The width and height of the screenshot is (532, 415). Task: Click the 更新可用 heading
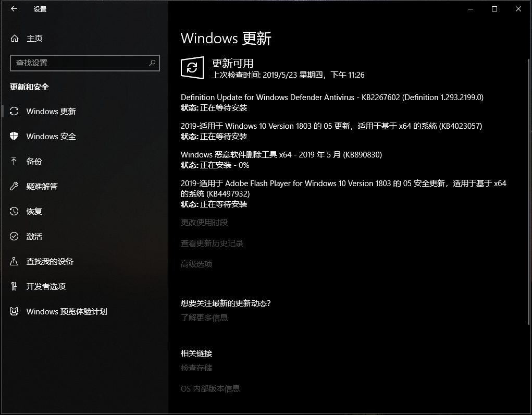click(233, 63)
